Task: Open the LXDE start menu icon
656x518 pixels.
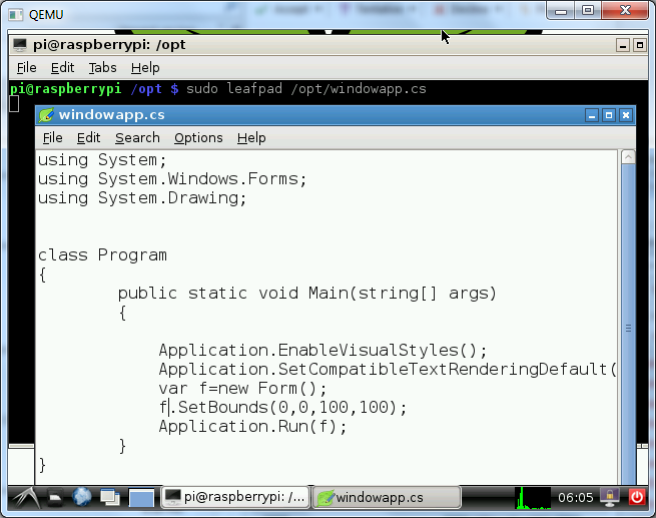Action: coord(27,497)
